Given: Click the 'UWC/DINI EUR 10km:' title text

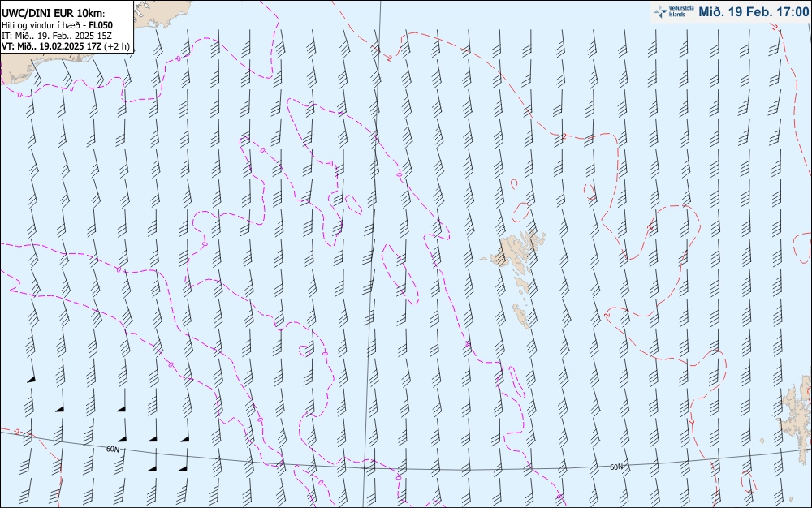Looking at the screenshot, I should tap(53, 14).
